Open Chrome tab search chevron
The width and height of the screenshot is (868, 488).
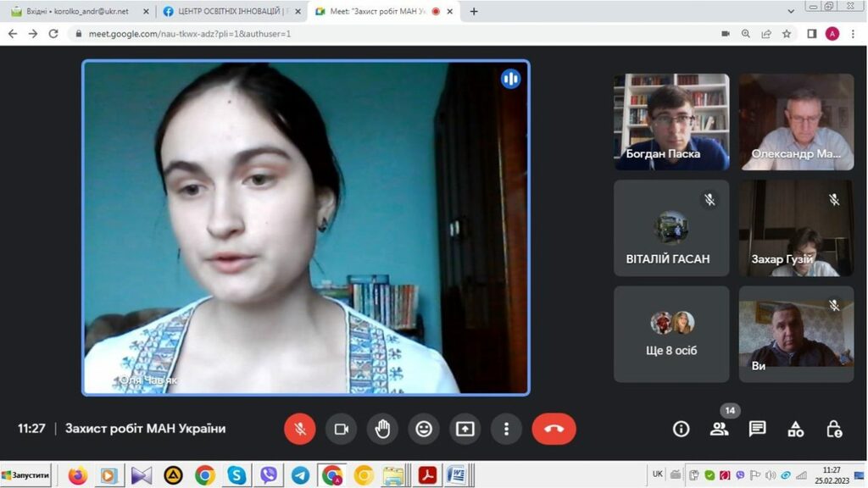pyautogui.click(x=791, y=11)
